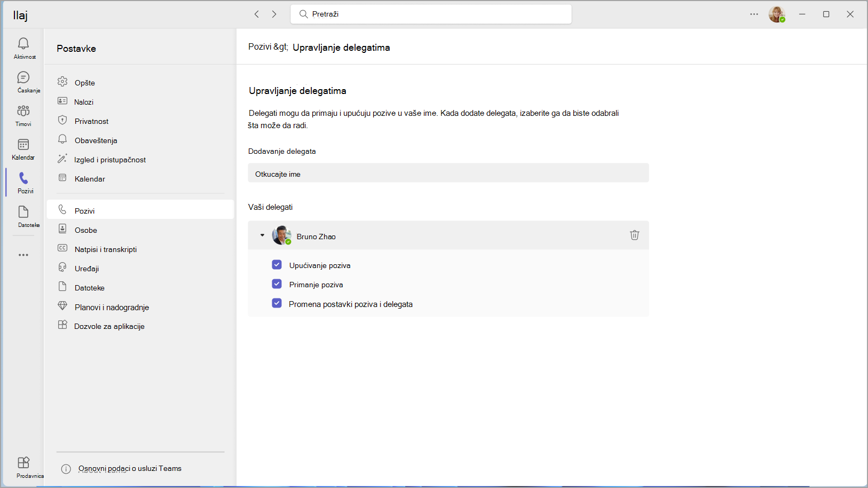Click Bruno Zhao delegate name
This screenshot has height=488, width=868.
(x=316, y=237)
